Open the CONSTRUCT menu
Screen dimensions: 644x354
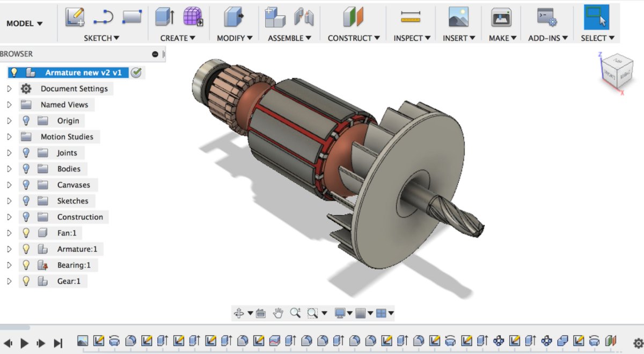point(354,38)
